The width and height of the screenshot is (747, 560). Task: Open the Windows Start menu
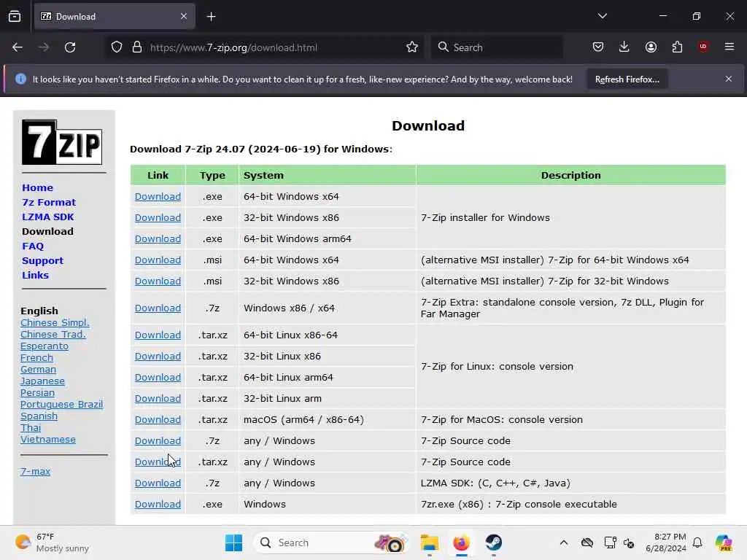(233, 542)
